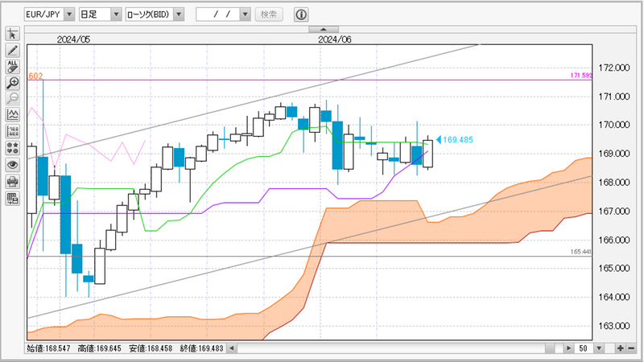Click the magenta line label 171.592
The width and height of the screenshot is (644, 362).
(x=581, y=76)
